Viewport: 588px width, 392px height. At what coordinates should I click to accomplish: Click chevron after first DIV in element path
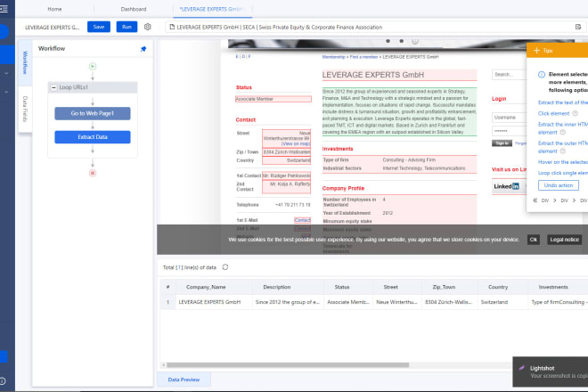coord(555,200)
